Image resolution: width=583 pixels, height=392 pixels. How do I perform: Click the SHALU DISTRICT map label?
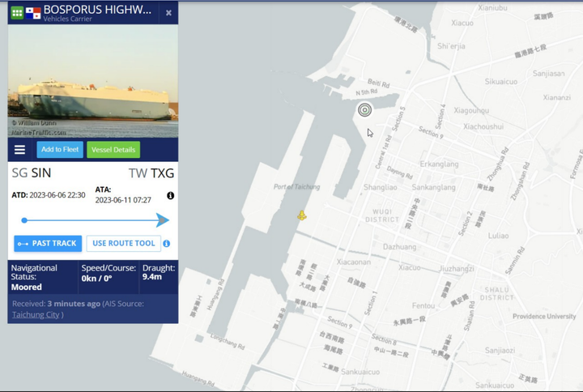pos(496,293)
